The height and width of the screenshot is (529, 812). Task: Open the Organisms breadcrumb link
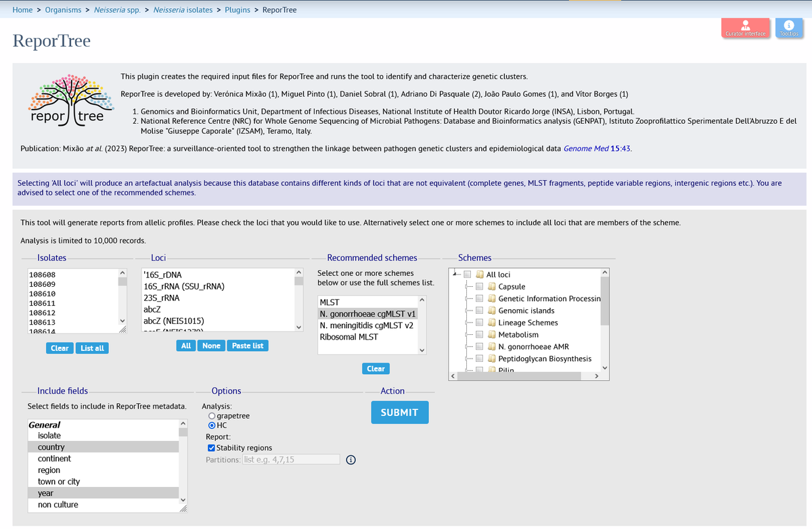click(64, 9)
